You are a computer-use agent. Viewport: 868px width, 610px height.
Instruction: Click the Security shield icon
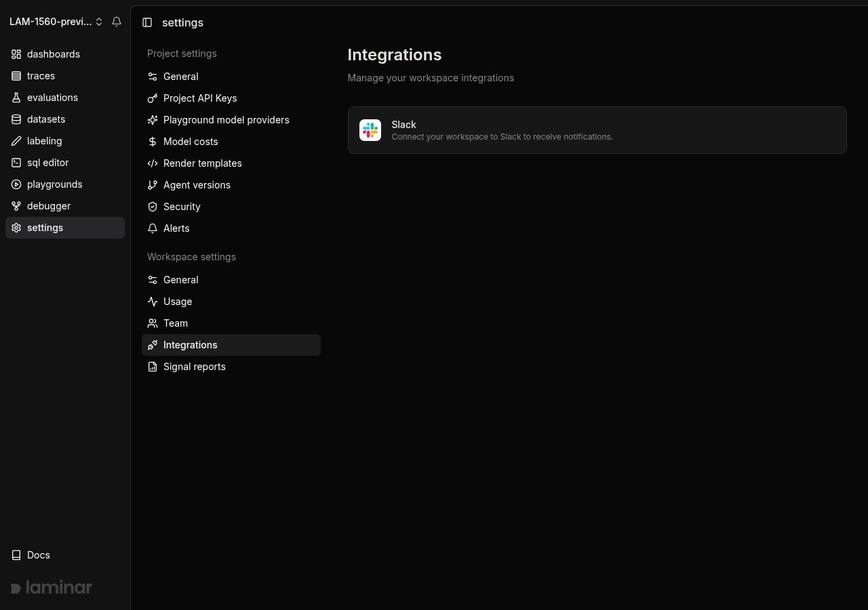153,207
